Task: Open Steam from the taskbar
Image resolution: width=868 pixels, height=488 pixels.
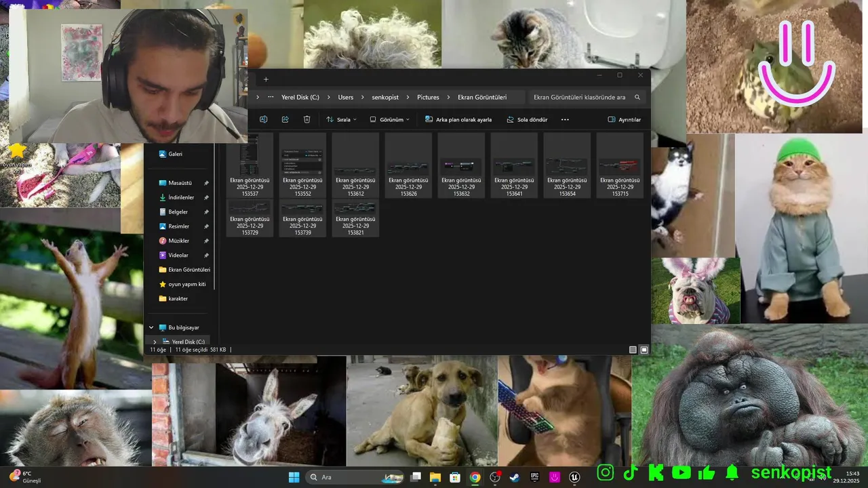Action: tap(515, 477)
